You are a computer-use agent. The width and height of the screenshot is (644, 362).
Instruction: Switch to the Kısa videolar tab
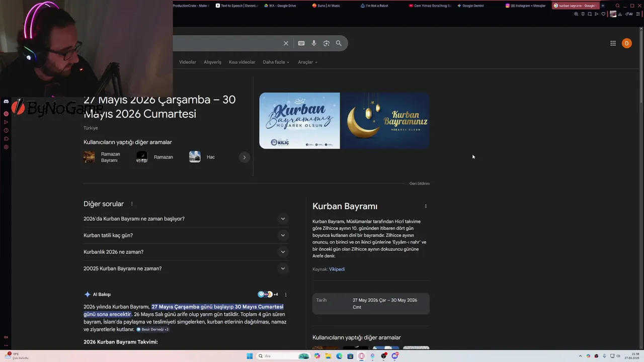coord(242,62)
